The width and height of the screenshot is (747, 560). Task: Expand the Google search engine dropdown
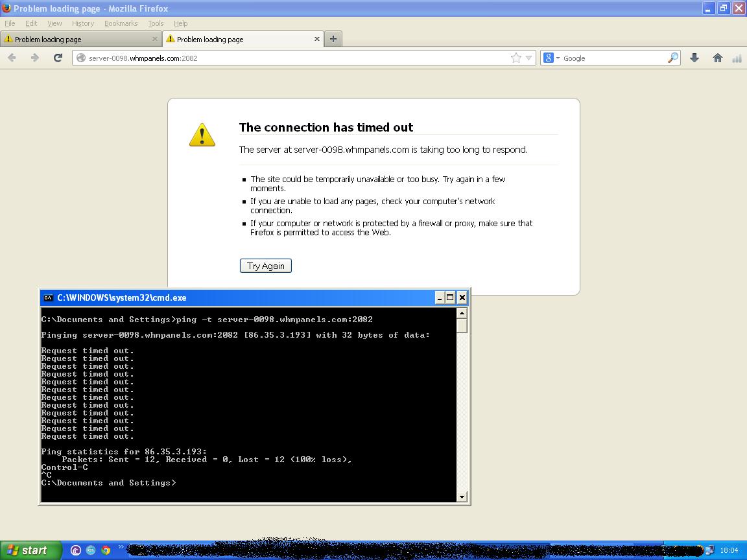(551, 58)
